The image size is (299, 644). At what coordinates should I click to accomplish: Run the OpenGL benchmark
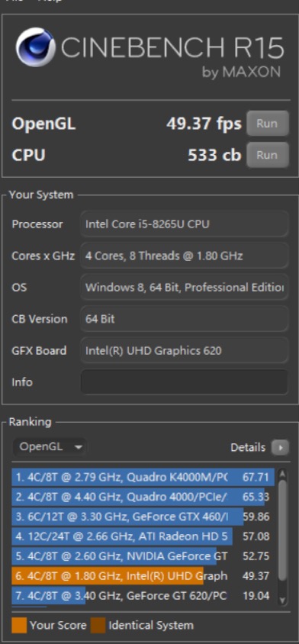point(268,123)
